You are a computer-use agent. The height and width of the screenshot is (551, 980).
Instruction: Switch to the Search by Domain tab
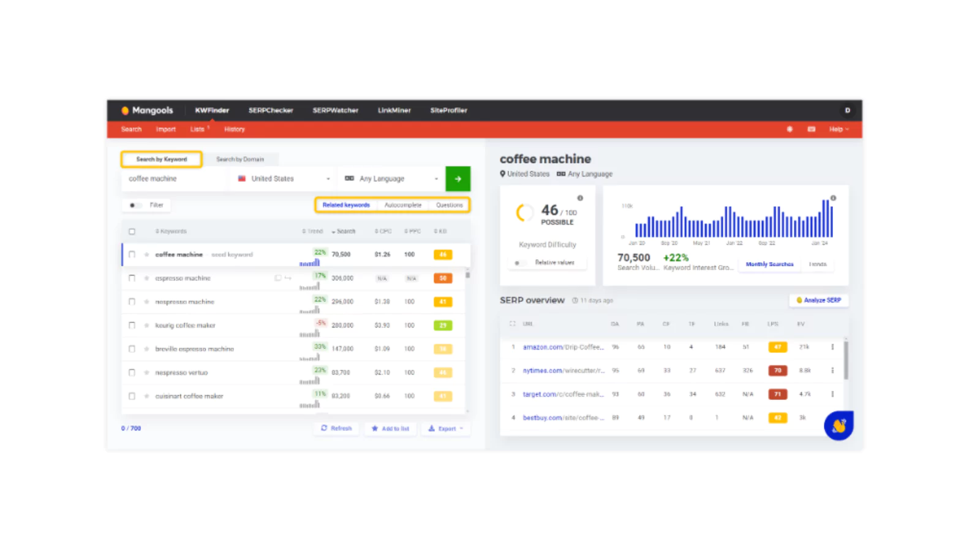[x=240, y=159]
